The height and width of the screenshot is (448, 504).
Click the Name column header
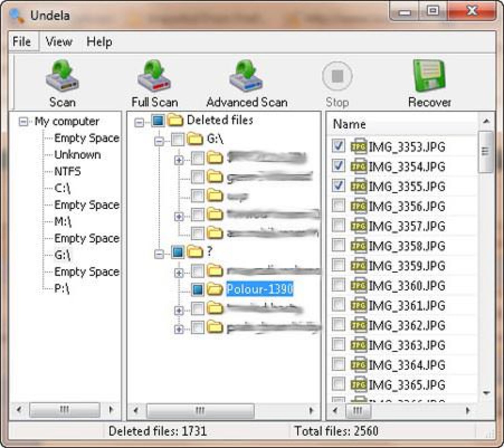pyautogui.click(x=349, y=124)
